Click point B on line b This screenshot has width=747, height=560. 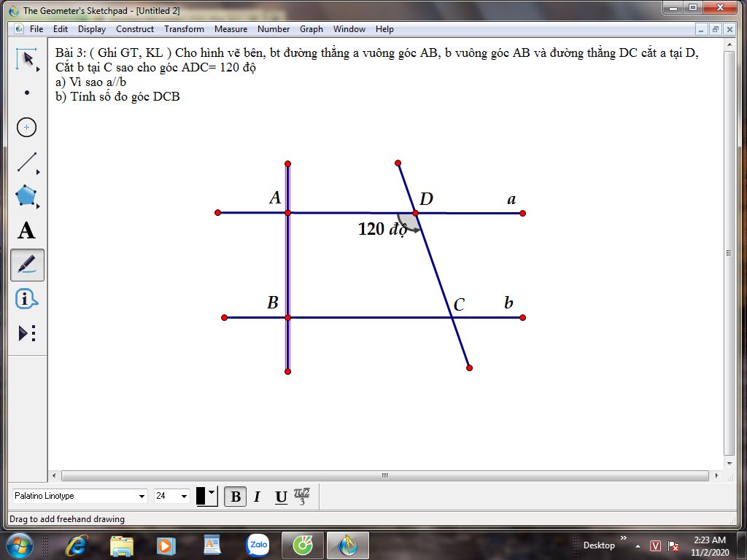[287, 318]
